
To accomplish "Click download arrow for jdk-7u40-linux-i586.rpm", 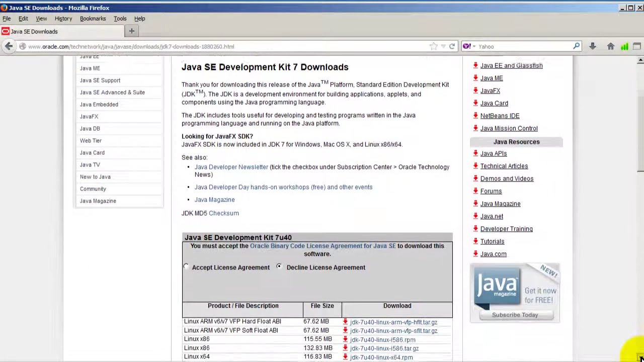I will 345,339.
